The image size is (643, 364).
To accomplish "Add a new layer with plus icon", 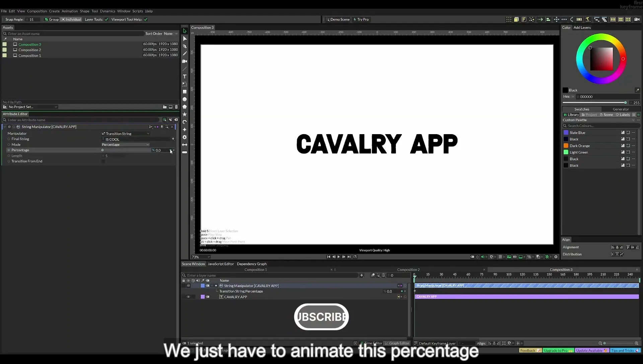I will pyautogui.click(x=362, y=275).
